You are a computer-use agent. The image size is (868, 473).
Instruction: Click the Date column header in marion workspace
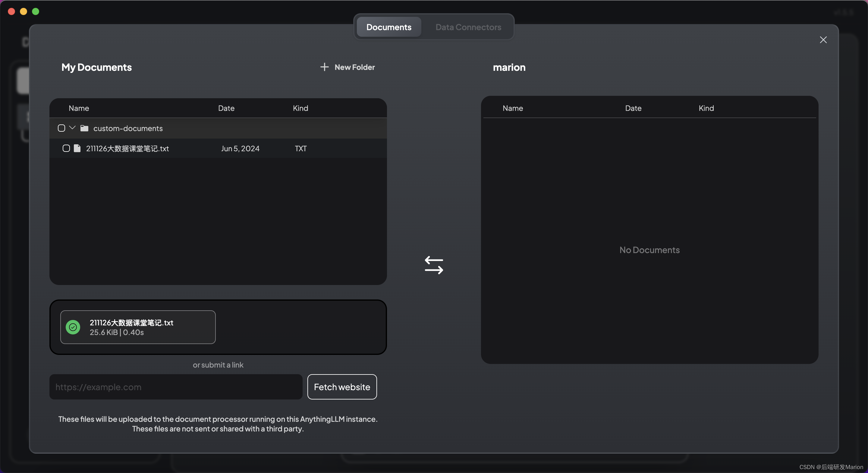click(x=633, y=108)
